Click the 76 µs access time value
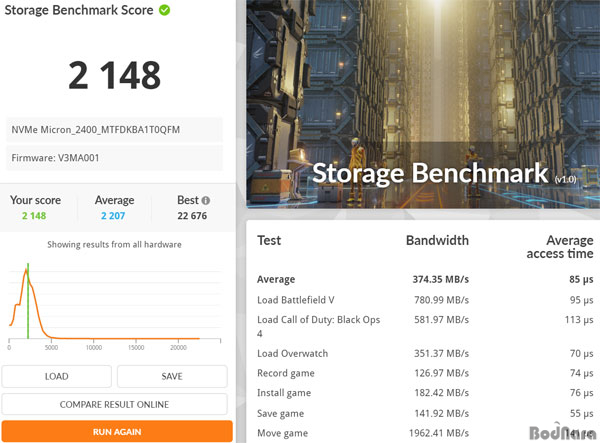Screen dimensions: 600x443 [x=582, y=393]
